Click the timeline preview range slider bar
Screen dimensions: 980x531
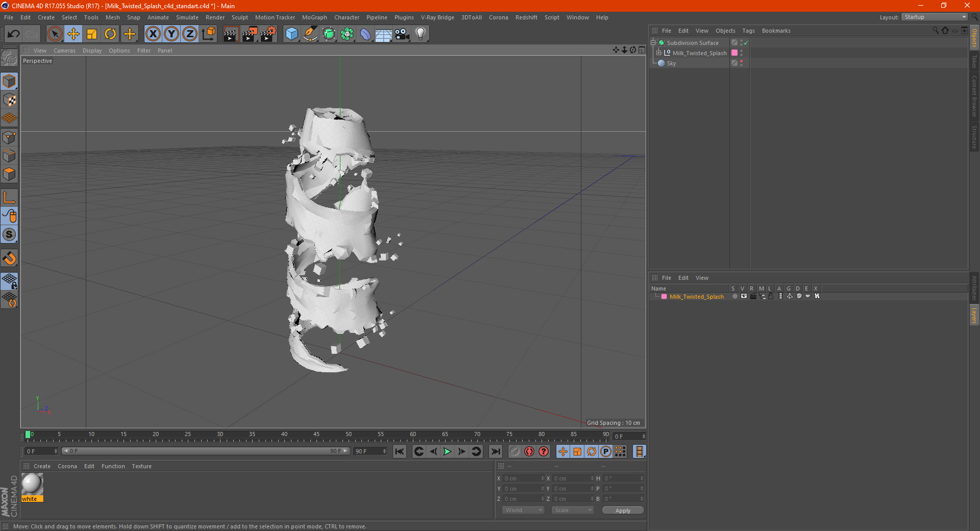[x=206, y=451]
